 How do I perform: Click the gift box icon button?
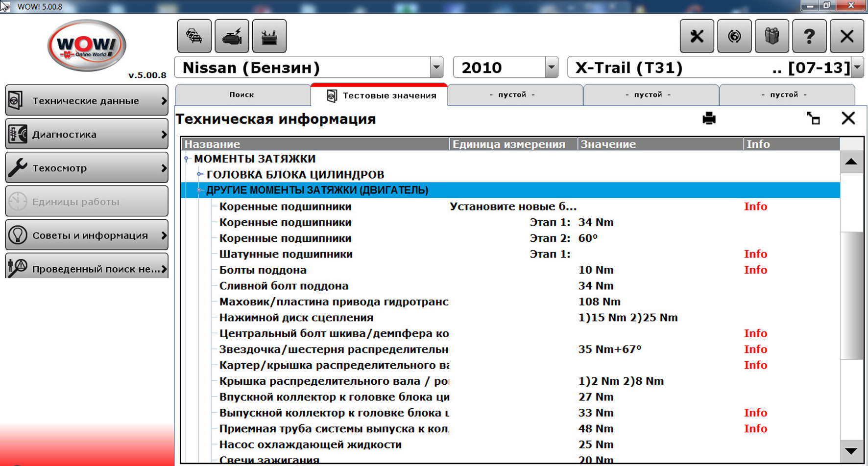[772, 36]
